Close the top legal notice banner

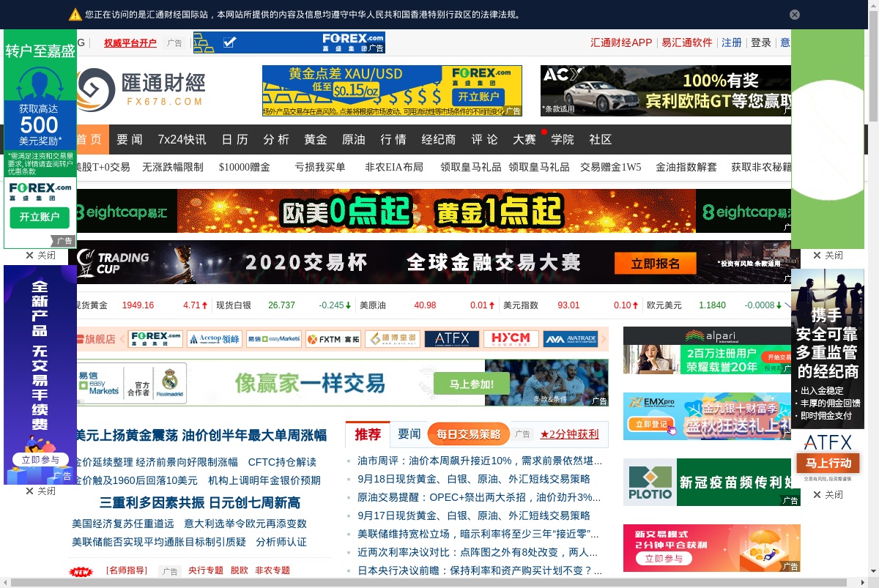point(795,15)
